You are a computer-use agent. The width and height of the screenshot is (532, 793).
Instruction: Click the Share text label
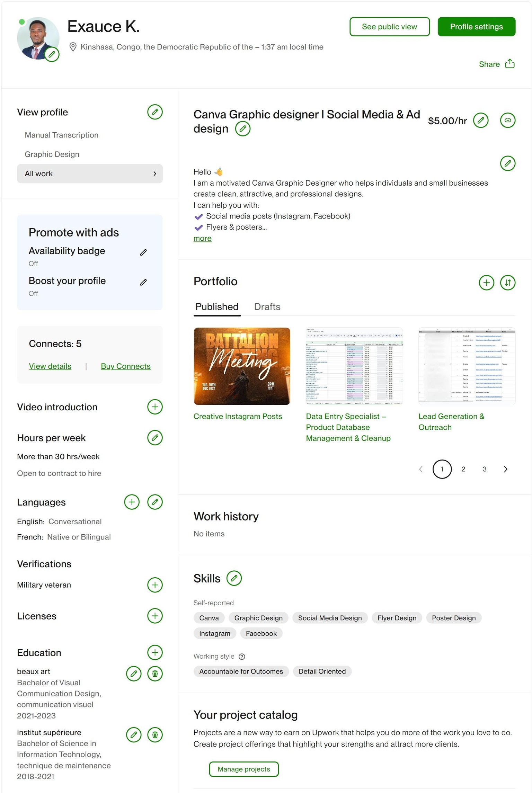click(489, 64)
